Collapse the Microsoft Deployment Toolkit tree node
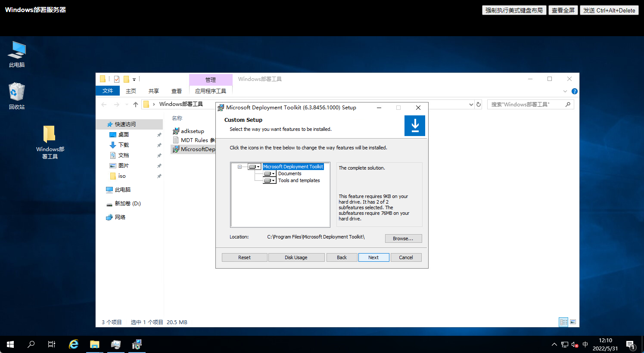Image resolution: width=644 pixels, height=353 pixels. click(x=240, y=167)
